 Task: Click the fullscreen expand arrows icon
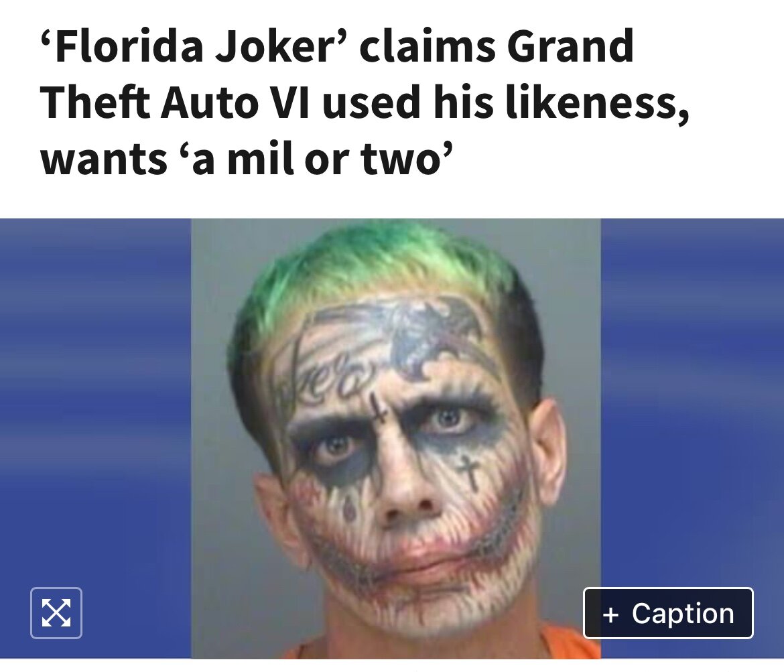click(x=56, y=612)
